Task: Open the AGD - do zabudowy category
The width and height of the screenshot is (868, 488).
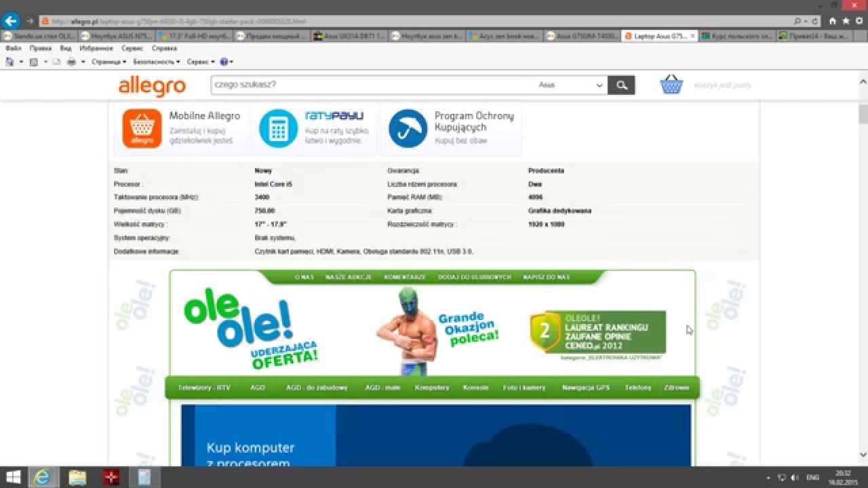Action: point(317,388)
